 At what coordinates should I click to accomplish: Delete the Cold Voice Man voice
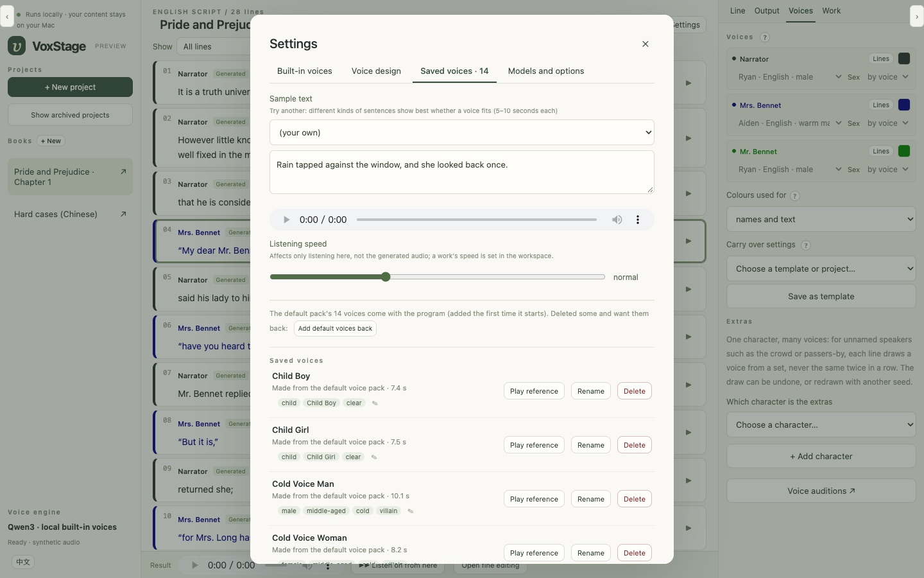point(635,499)
